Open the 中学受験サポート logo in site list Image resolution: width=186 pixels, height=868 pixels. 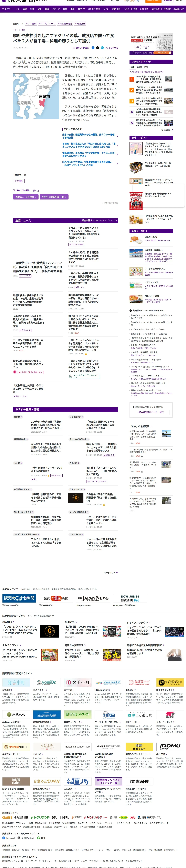pos(16,746)
